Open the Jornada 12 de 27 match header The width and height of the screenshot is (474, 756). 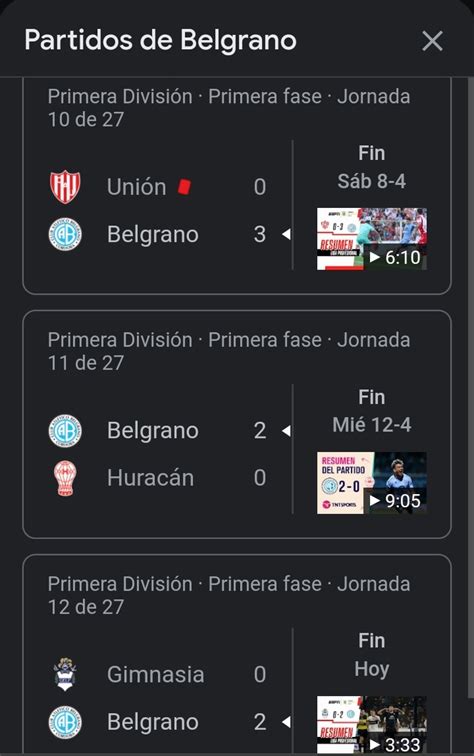229,595
